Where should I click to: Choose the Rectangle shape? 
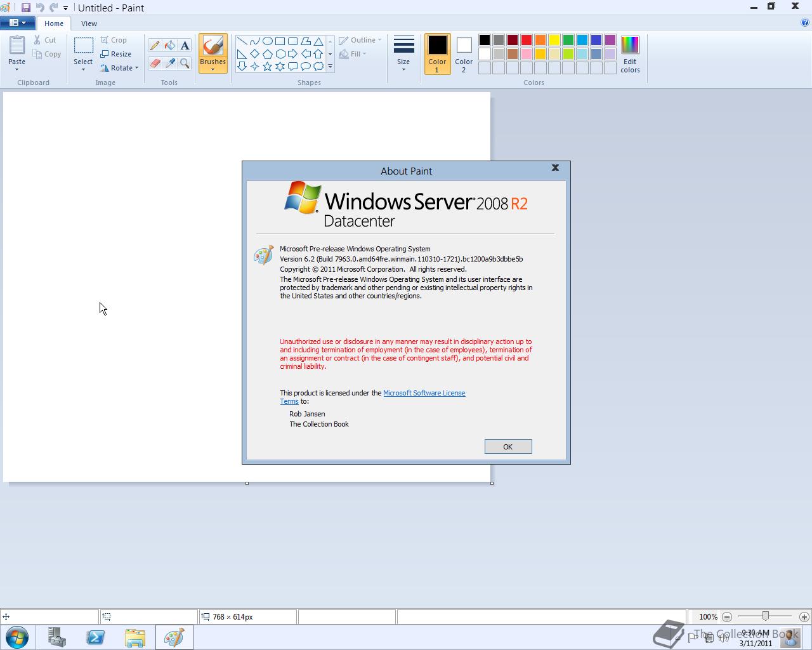[280, 41]
